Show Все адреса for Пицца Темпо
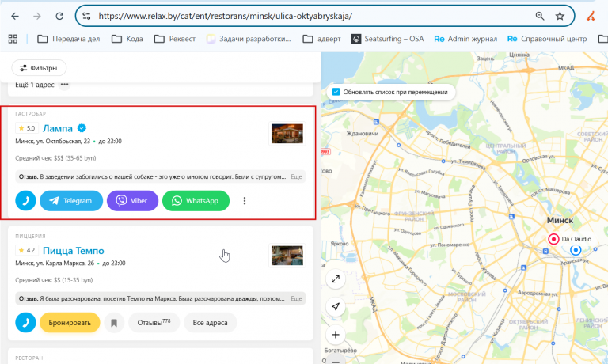Screen dimensions: 608x364 210,323
